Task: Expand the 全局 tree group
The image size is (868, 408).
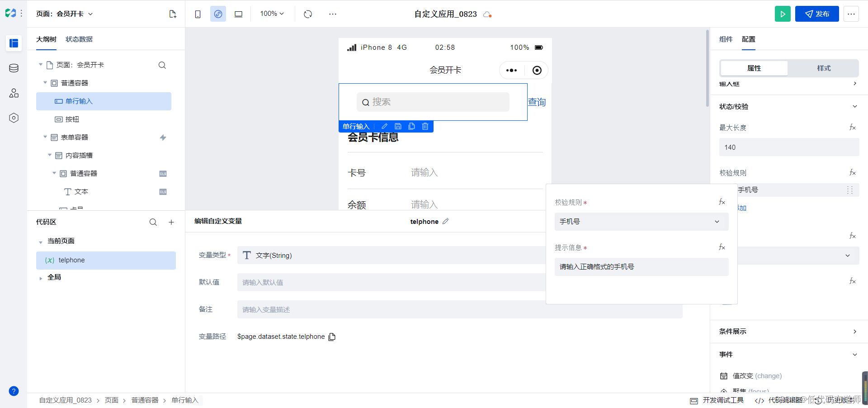Action: point(41,278)
